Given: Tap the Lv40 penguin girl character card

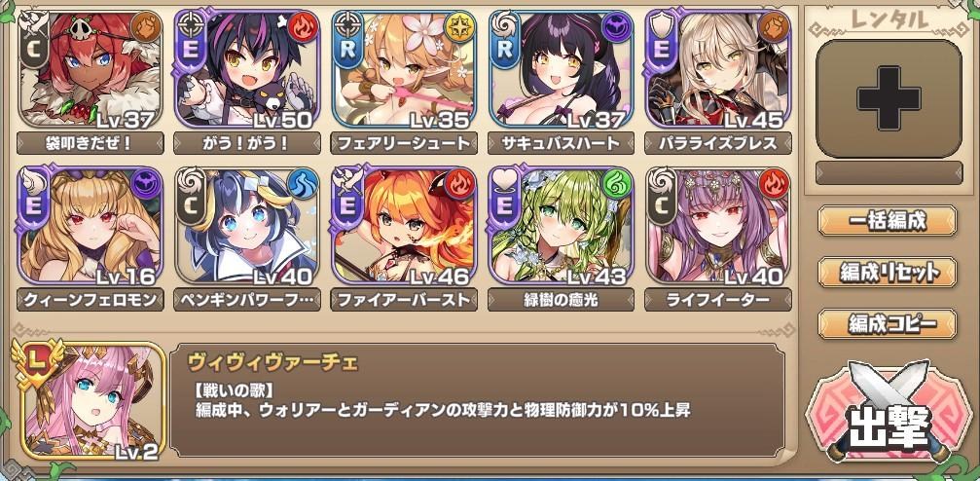Looking at the screenshot, I should point(247,225).
